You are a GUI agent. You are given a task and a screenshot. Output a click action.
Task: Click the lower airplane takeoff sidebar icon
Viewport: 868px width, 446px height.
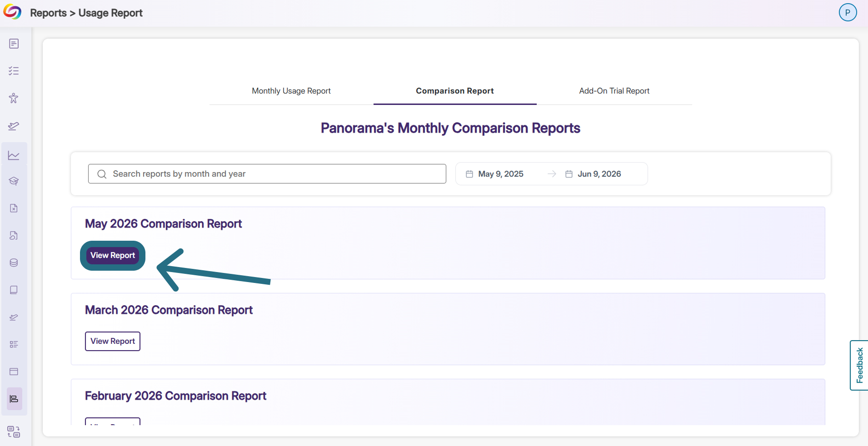click(14, 317)
